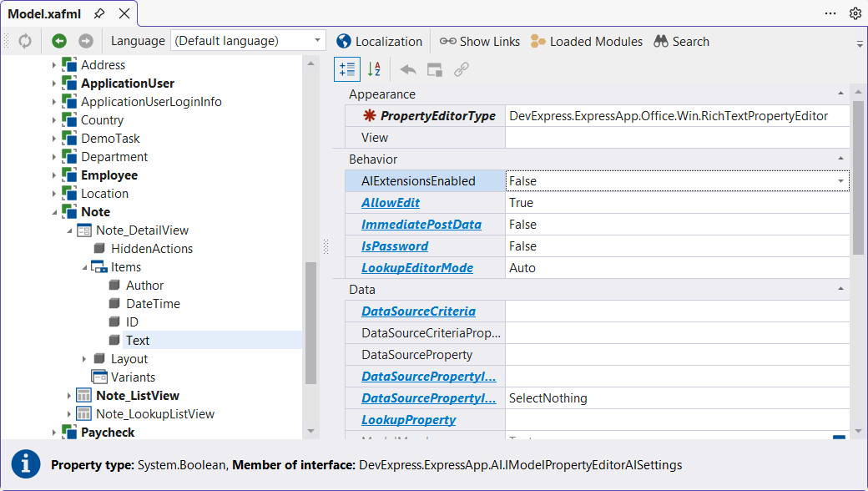Select the Location tree item
The image size is (868, 491).
tap(104, 193)
